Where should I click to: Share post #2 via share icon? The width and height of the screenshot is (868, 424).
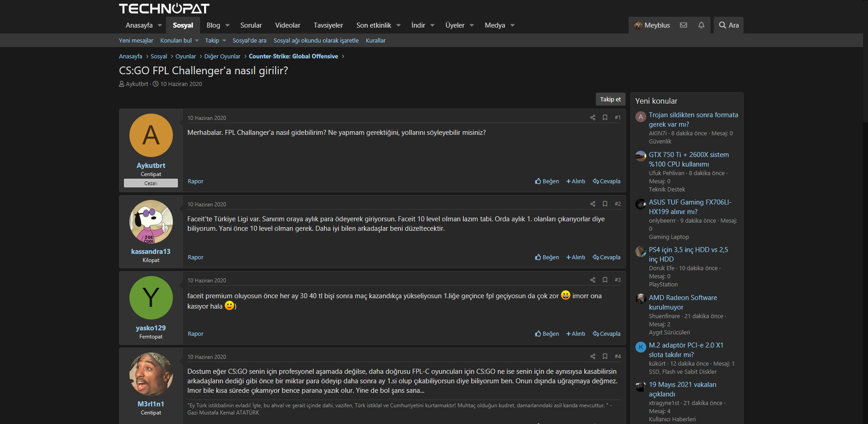(592, 204)
